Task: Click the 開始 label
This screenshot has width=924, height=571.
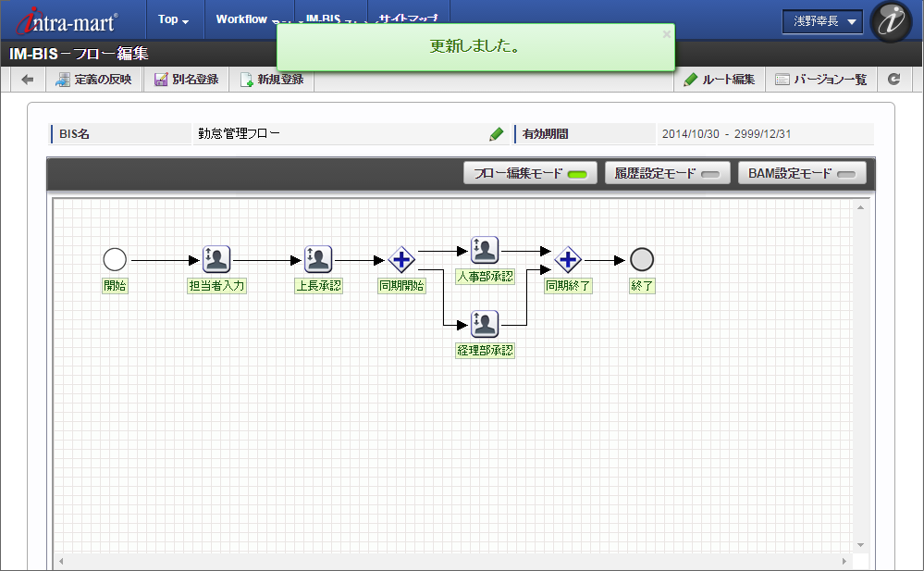Action: (115, 285)
